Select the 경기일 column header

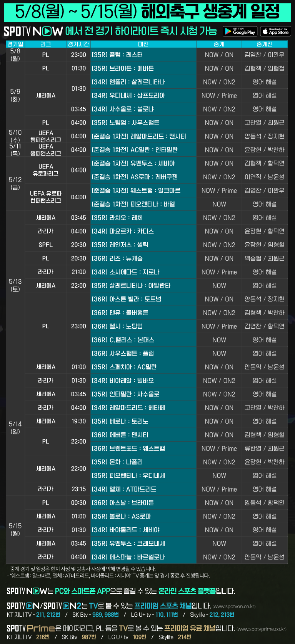click(x=15, y=44)
